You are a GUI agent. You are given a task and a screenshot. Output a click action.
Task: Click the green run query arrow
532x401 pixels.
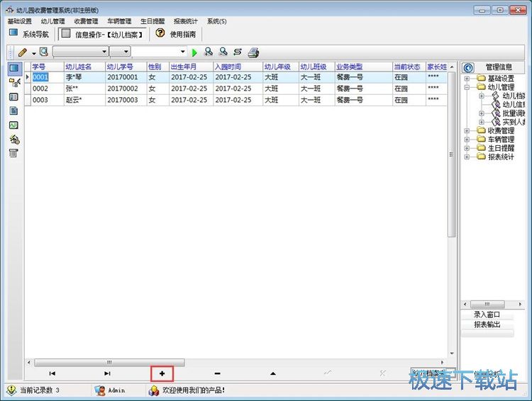pos(194,52)
